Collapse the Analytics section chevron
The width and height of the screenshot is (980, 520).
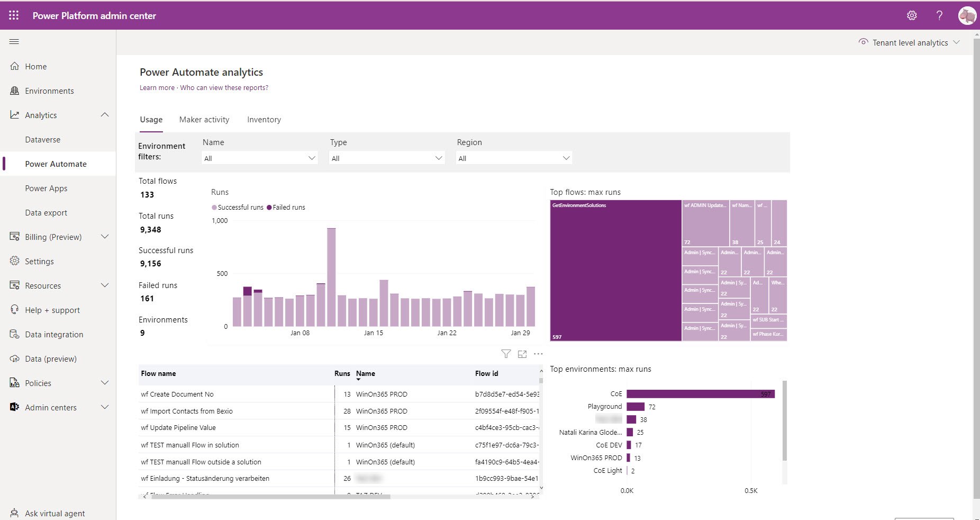pyautogui.click(x=105, y=115)
